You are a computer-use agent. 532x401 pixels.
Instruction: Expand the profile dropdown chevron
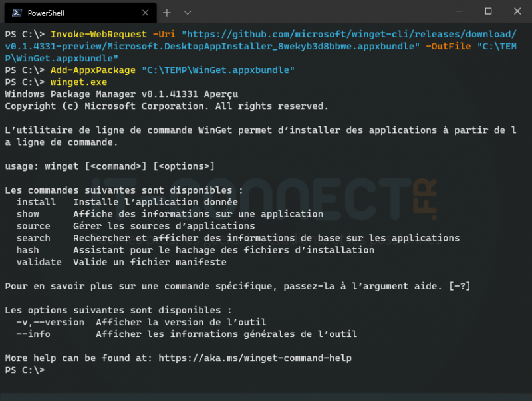click(188, 13)
